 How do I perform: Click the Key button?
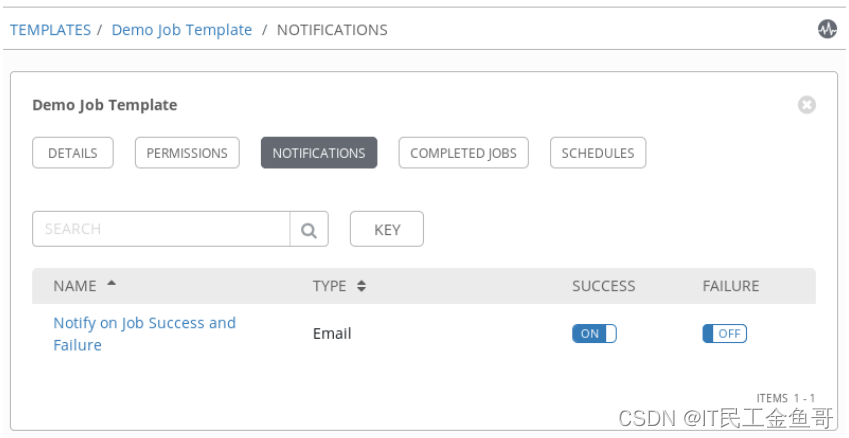387,229
